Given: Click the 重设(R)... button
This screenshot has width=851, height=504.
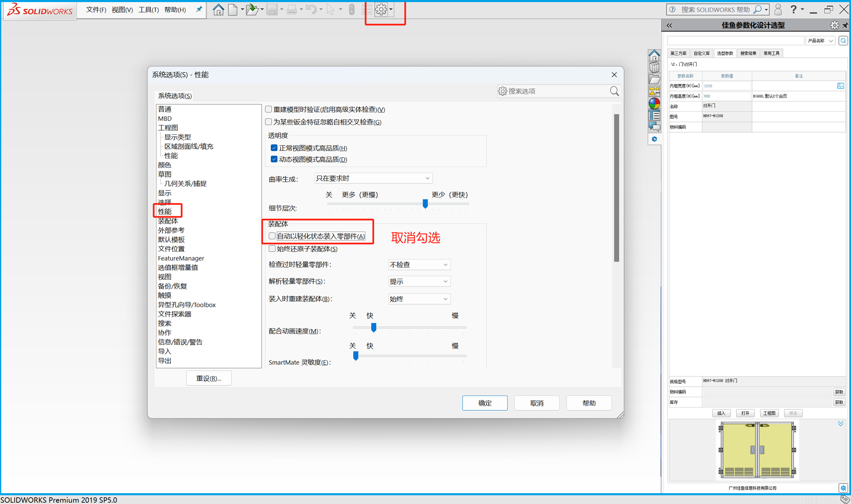Looking at the screenshot, I should pyautogui.click(x=208, y=378).
